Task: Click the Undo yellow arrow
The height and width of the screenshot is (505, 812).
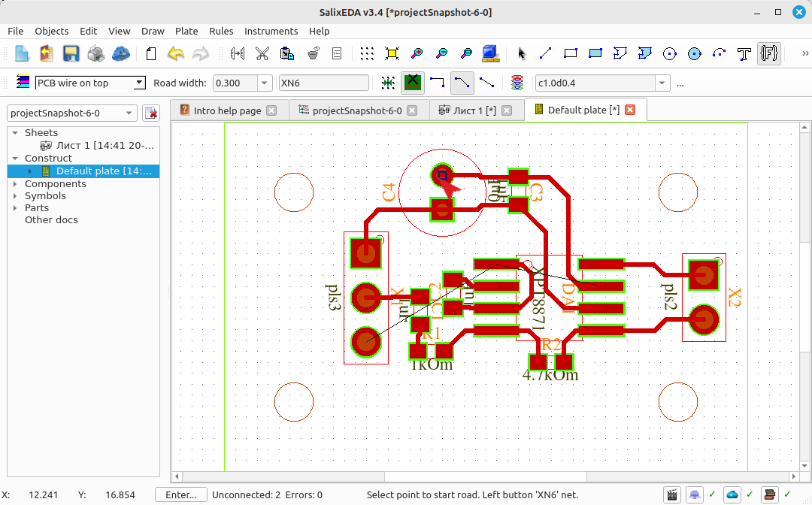Action: [x=176, y=53]
